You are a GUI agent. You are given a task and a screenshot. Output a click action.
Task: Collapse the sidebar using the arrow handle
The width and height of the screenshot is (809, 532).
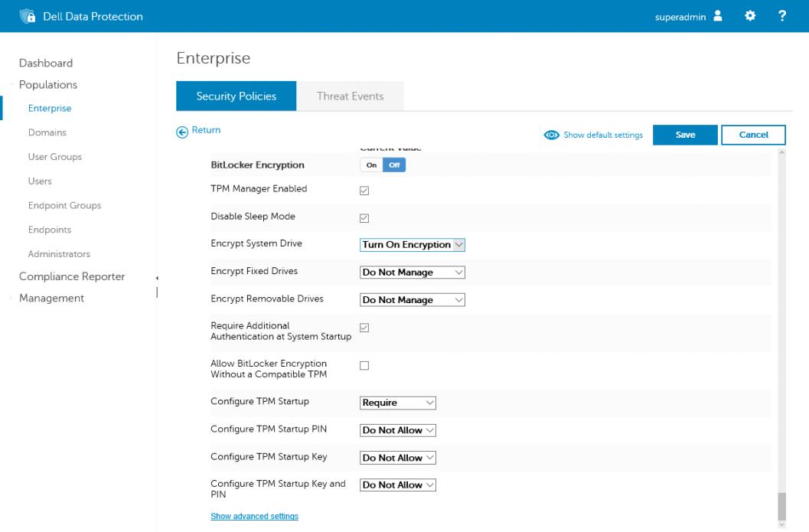pos(158,279)
